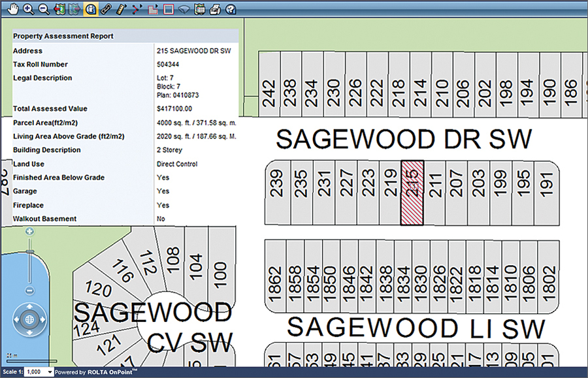Click parcel area value 4000 sq. ft.
This screenshot has height=378, width=588.
(197, 123)
